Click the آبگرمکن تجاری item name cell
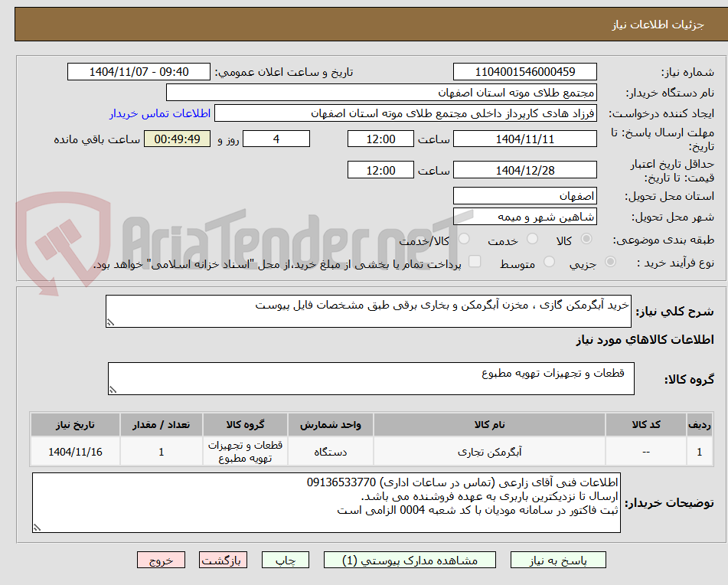Screen dimensions: 728x585 pos(489,451)
